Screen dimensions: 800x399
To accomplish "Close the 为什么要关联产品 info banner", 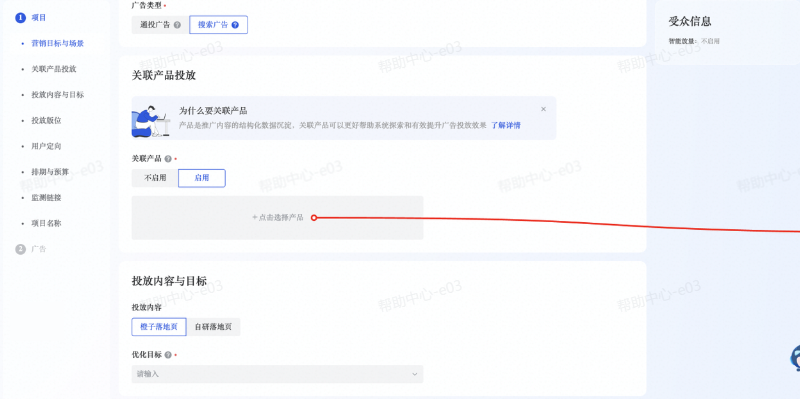I will click(543, 109).
